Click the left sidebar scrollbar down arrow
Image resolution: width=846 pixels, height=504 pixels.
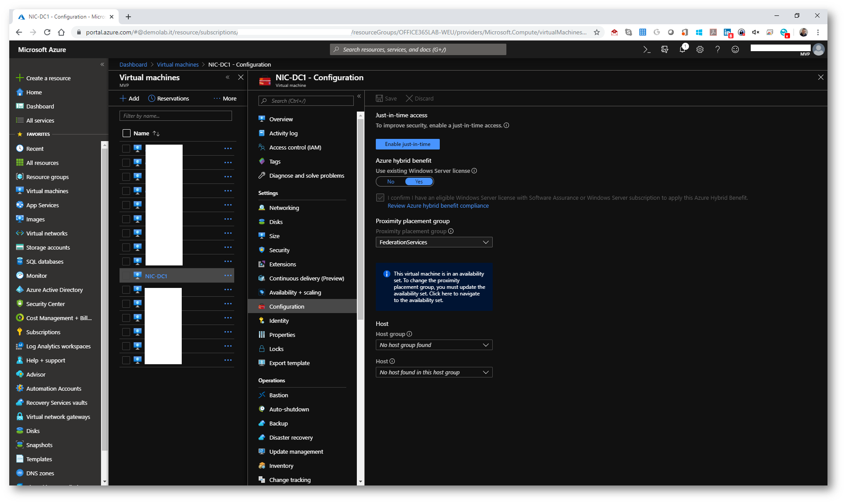(105, 482)
